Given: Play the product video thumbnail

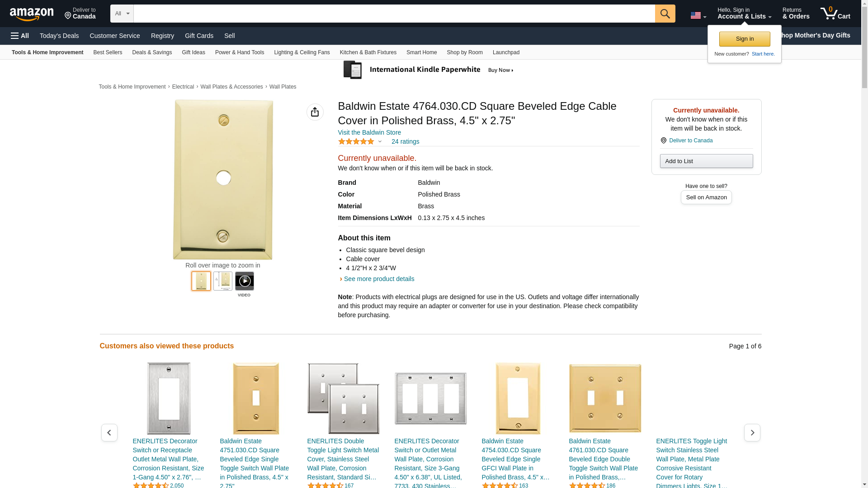Looking at the screenshot, I should (x=244, y=281).
